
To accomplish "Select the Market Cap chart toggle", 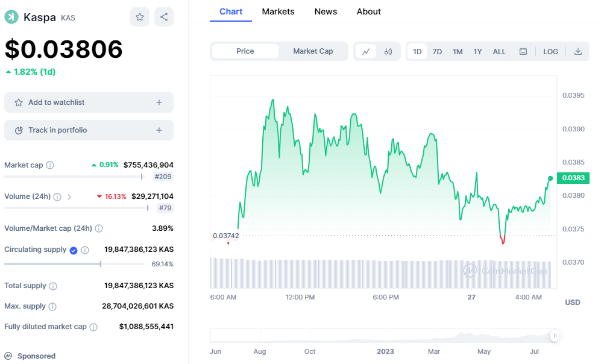I will [313, 51].
